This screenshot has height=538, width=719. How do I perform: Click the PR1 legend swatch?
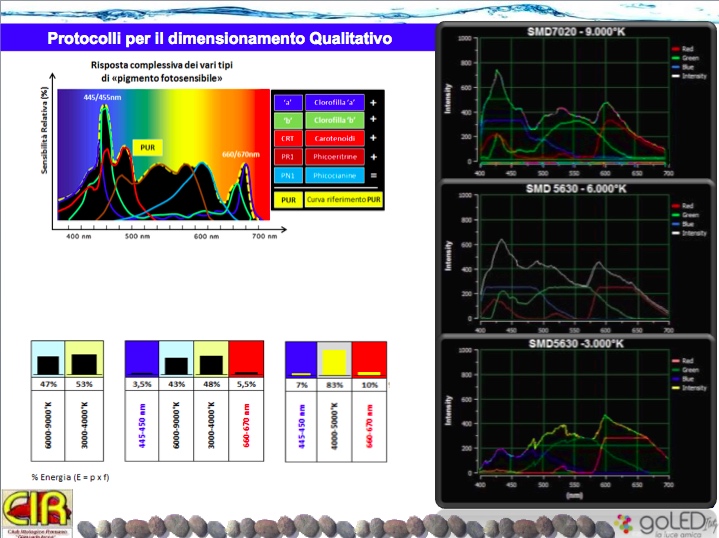[288, 157]
